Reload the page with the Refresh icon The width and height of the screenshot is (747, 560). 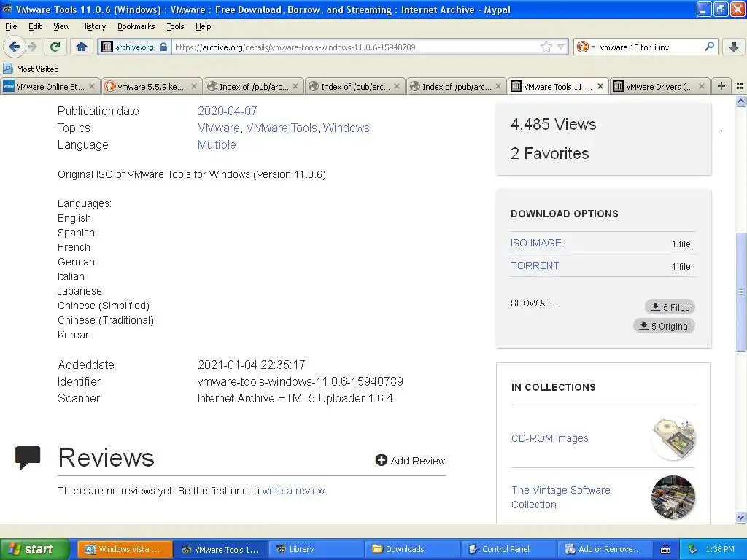click(x=55, y=47)
